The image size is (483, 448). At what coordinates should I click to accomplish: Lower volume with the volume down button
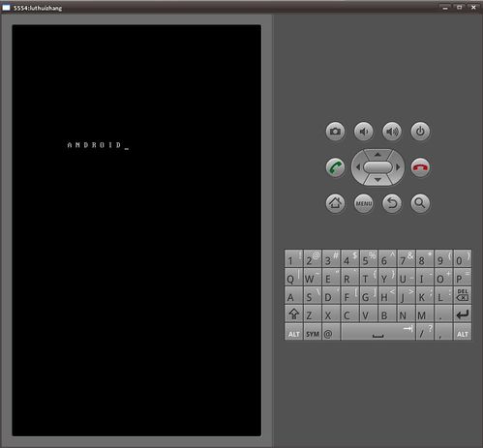coord(364,132)
